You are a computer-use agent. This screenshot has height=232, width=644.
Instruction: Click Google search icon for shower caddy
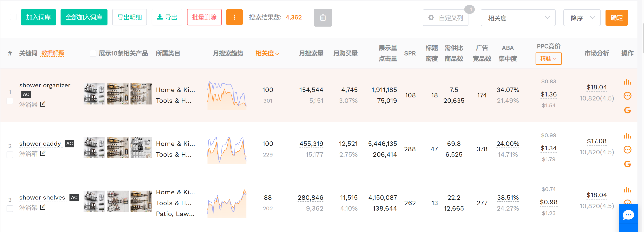click(x=627, y=164)
